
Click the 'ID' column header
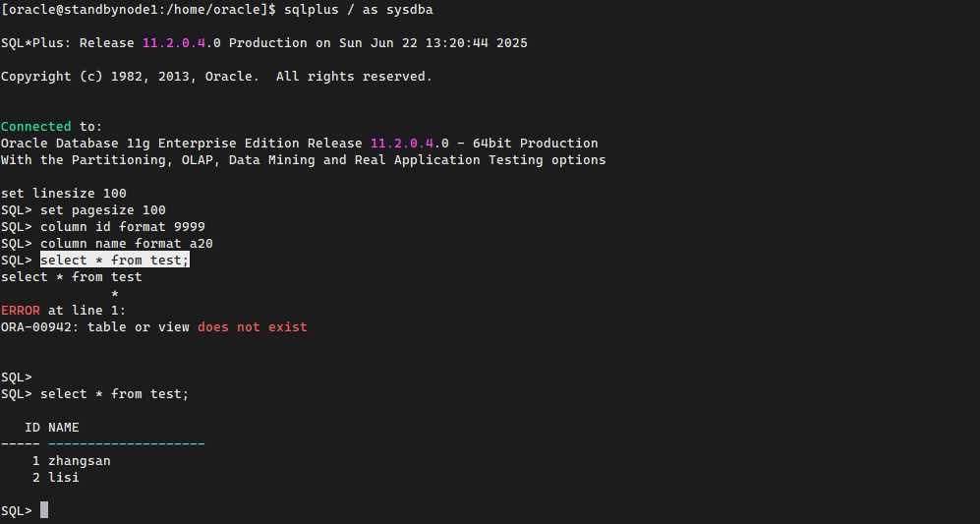[32, 428]
